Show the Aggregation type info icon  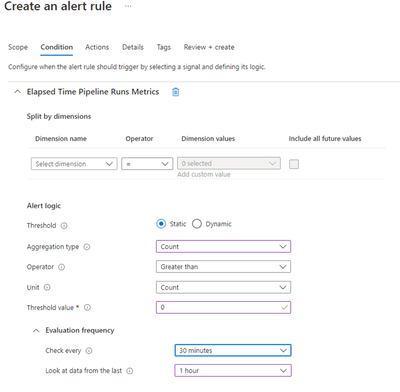87,247
